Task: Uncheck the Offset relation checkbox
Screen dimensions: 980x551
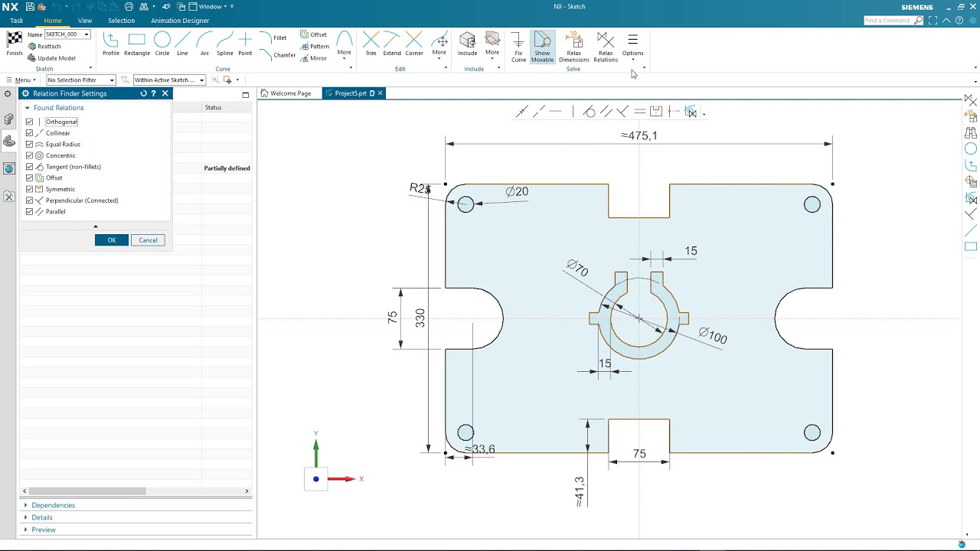Action: 30,178
